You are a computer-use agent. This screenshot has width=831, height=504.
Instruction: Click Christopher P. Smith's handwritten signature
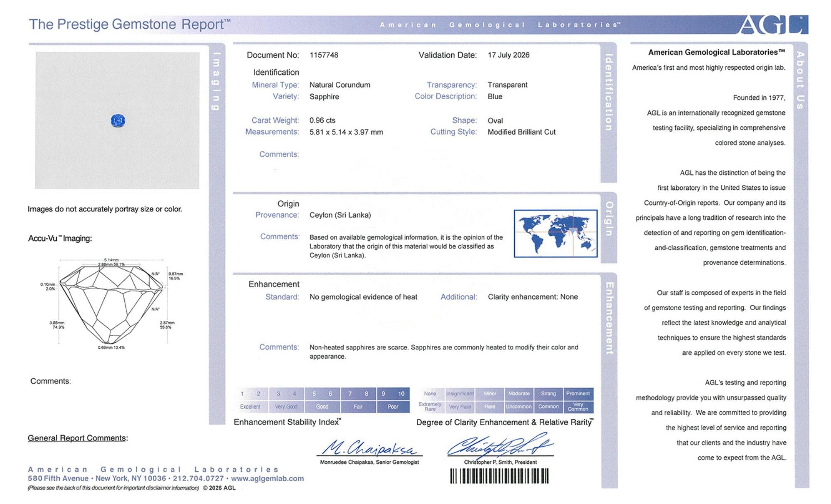tap(500, 445)
